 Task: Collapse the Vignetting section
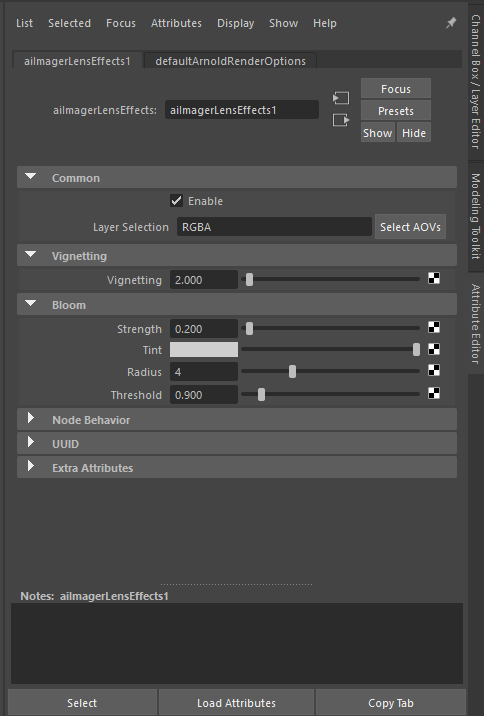coord(31,255)
